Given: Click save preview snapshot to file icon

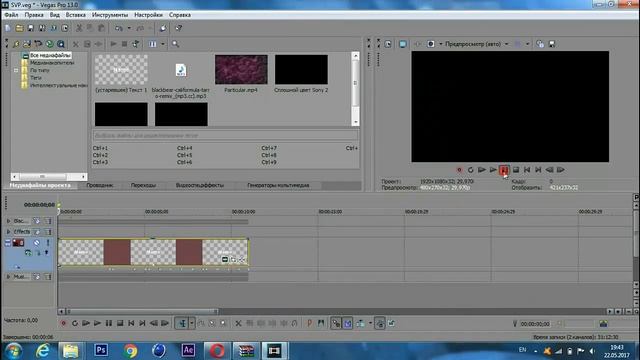Looking at the screenshot, I should point(552,44).
